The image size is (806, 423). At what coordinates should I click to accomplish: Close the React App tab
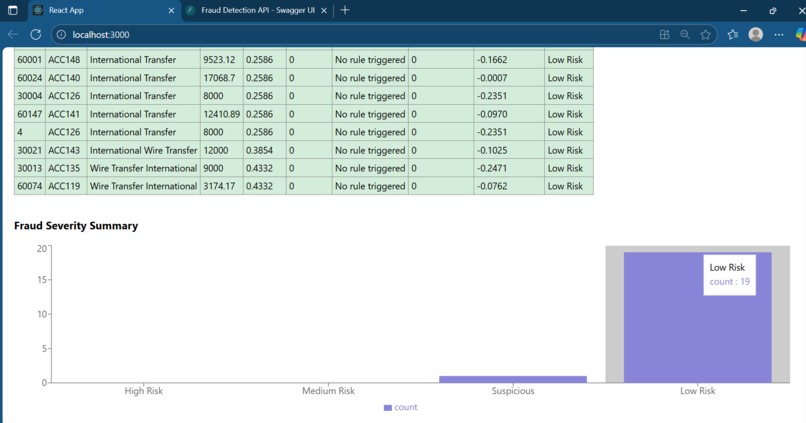point(171,10)
